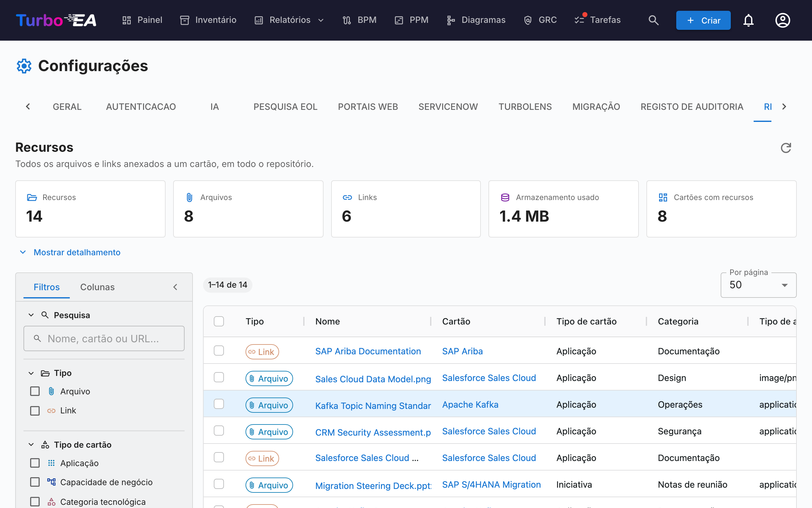Collapse the Tipo filter section
The width and height of the screenshot is (812, 508).
click(x=31, y=373)
